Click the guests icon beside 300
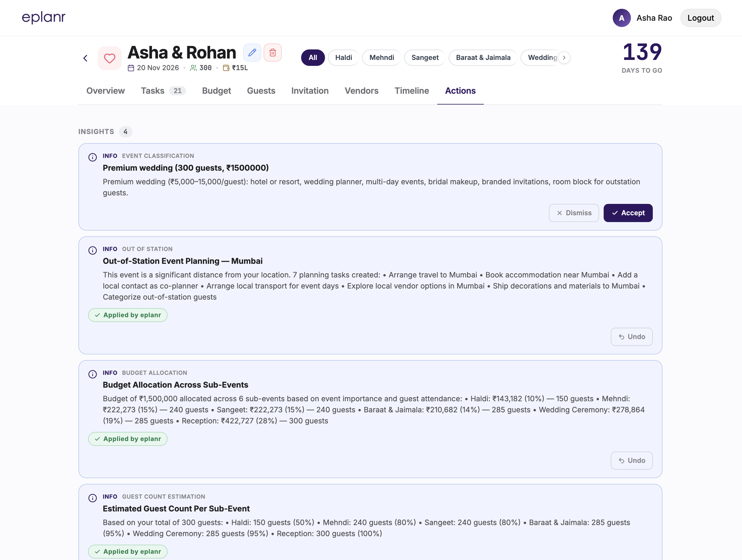742x560 pixels. [193, 68]
